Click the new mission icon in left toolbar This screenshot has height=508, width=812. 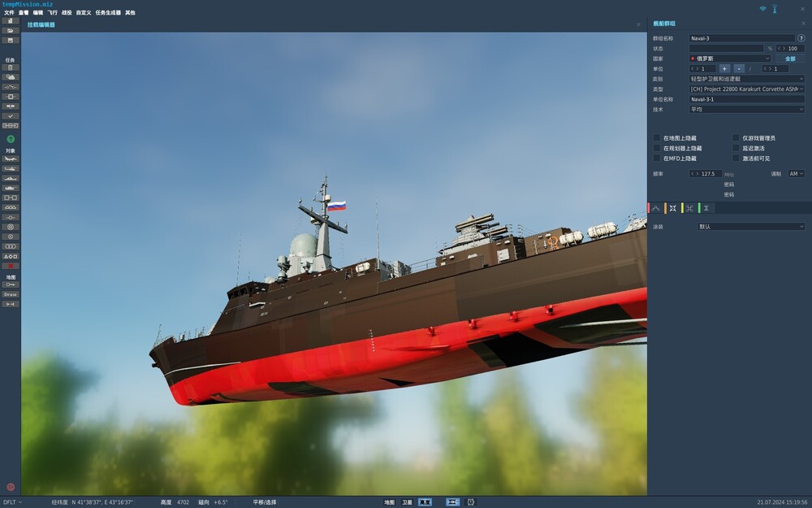pyautogui.click(x=11, y=21)
